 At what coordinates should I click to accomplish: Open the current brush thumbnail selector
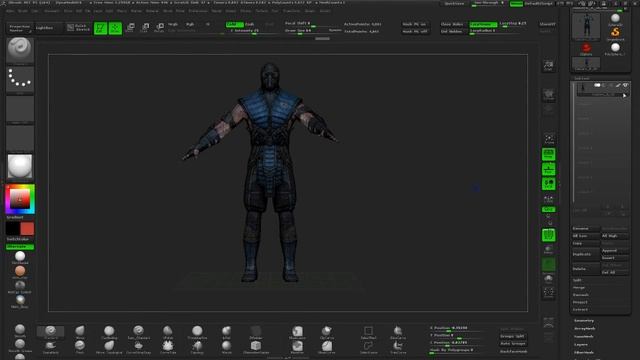click(20, 49)
